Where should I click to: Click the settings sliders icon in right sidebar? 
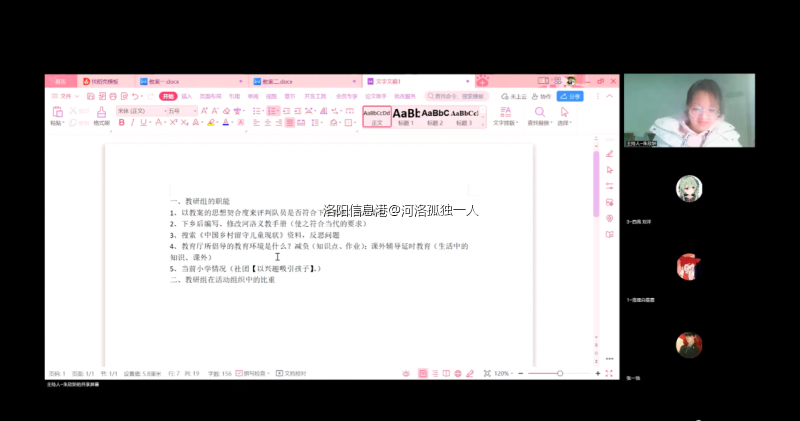610,186
